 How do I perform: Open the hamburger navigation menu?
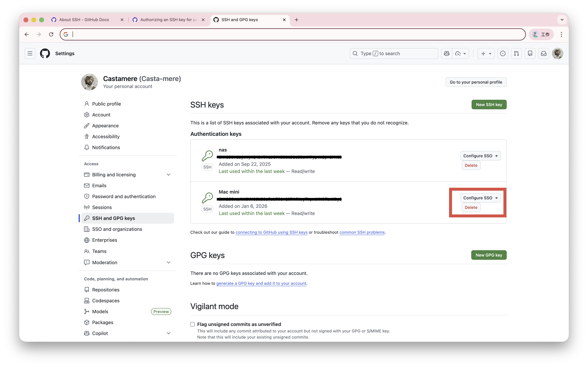click(30, 53)
